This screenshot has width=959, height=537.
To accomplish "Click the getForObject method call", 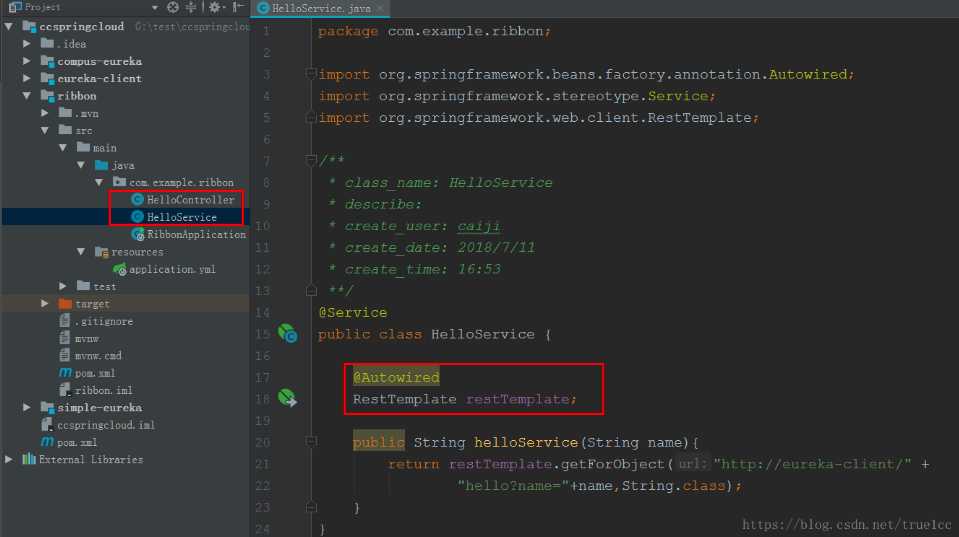I will [612, 464].
